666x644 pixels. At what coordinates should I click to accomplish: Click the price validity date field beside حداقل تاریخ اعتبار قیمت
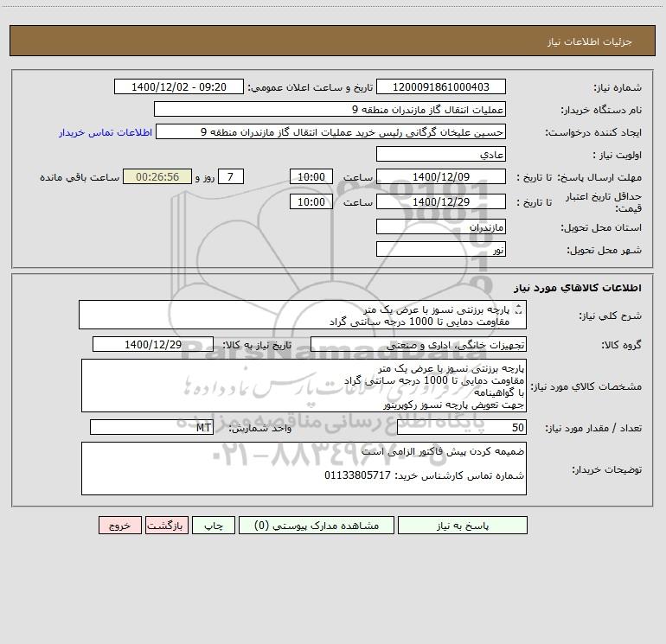pos(441,201)
